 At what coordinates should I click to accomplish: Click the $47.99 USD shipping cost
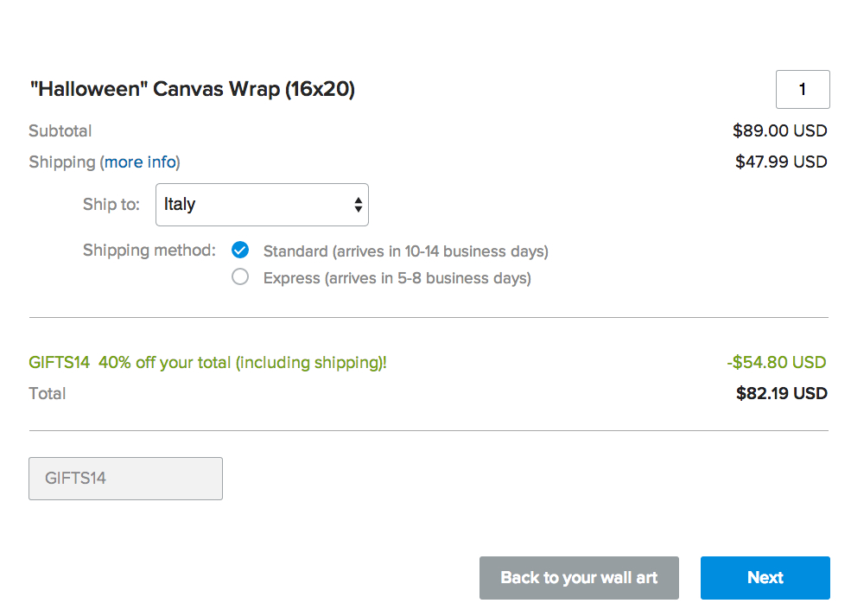tap(781, 162)
